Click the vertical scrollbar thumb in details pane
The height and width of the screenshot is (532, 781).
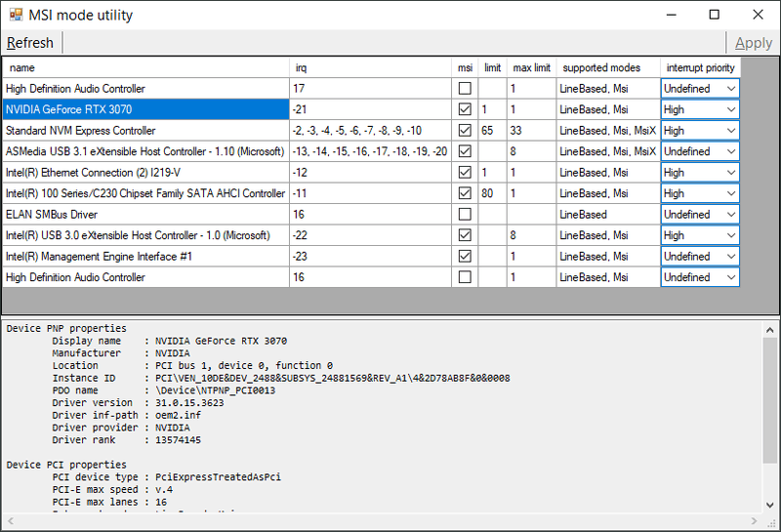click(769, 400)
